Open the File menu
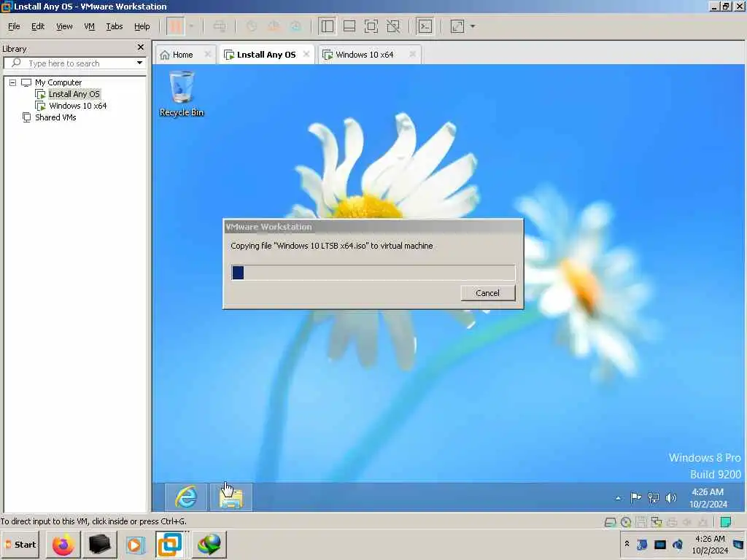This screenshot has height=560, width=747. point(14,27)
